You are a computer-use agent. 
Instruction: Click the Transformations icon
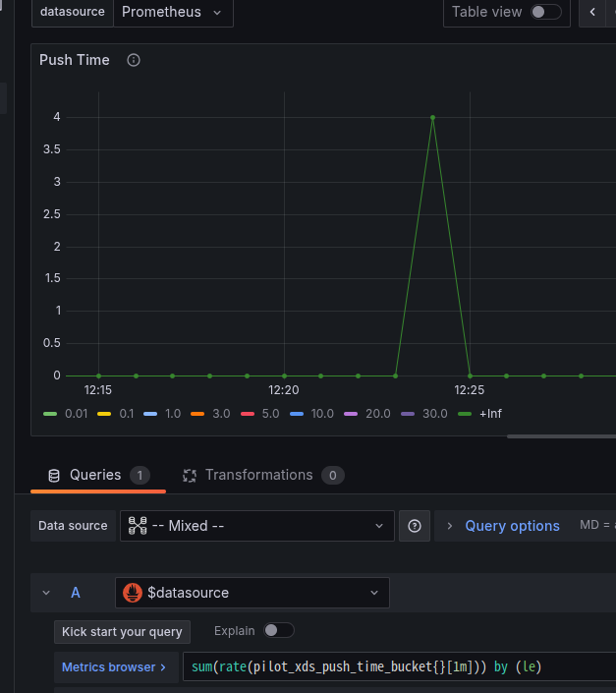pos(190,476)
